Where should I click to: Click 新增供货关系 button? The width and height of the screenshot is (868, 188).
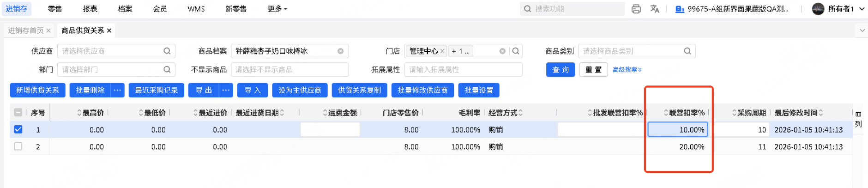pos(37,91)
